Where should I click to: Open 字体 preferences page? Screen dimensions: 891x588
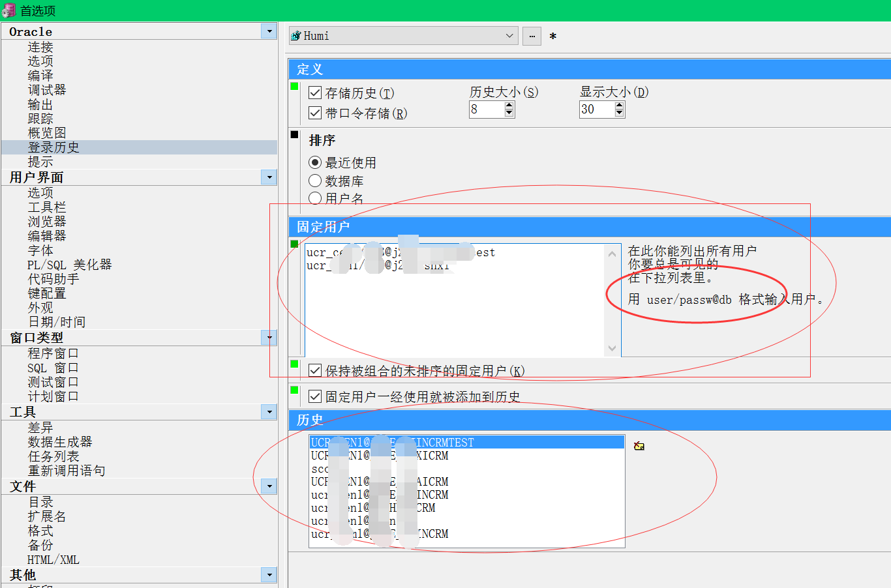point(40,250)
